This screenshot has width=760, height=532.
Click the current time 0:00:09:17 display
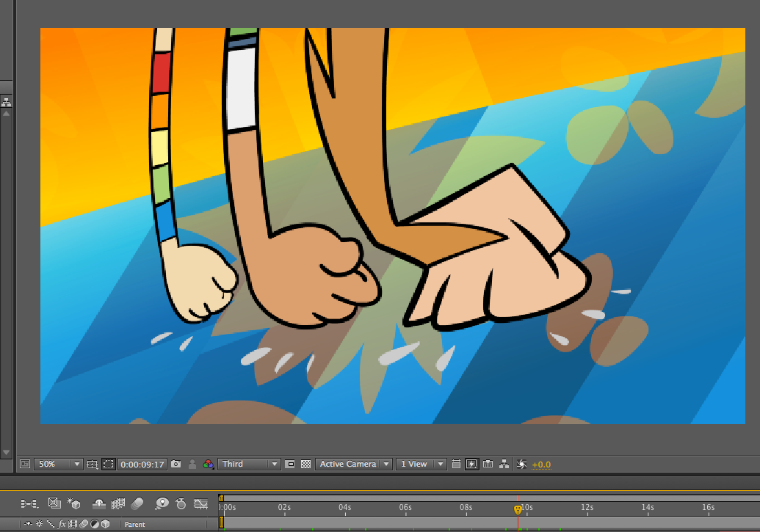pos(142,464)
